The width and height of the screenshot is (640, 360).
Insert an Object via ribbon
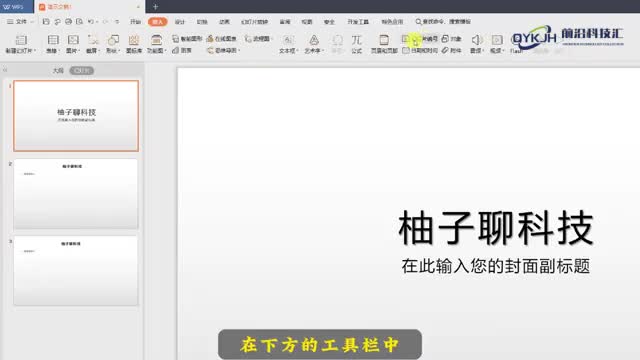(x=451, y=39)
